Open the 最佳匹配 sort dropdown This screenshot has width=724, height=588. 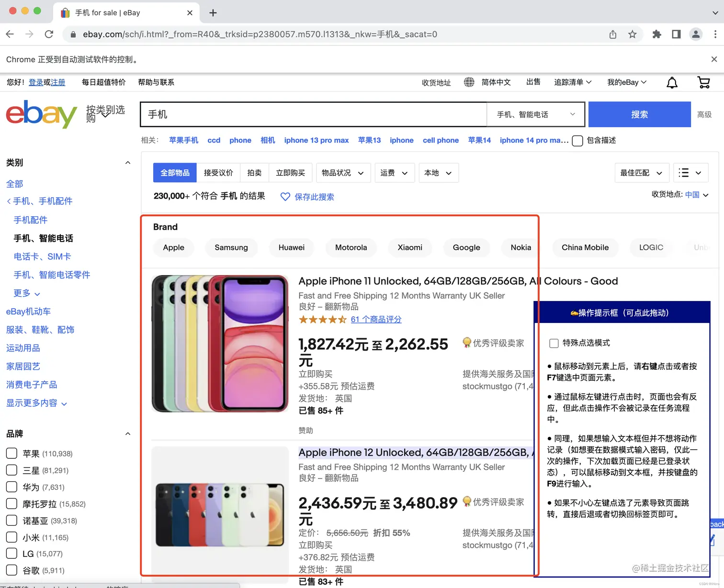pyautogui.click(x=642, y=173)
